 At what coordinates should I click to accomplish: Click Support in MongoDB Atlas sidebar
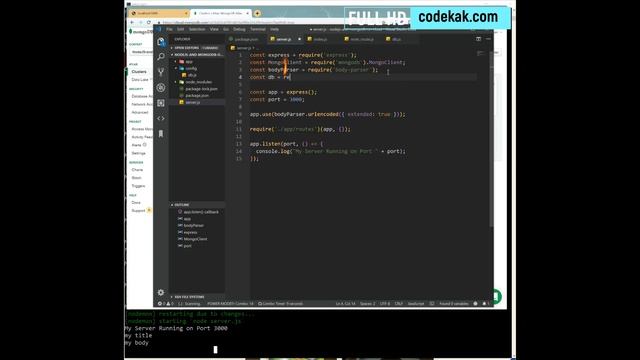tap(138, 211)
